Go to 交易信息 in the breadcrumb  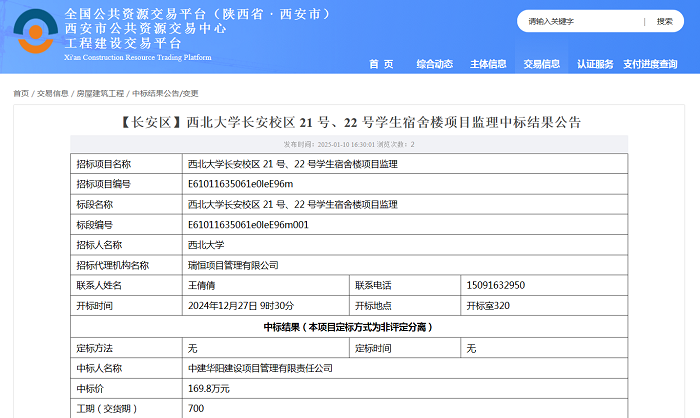pos(52,93)
